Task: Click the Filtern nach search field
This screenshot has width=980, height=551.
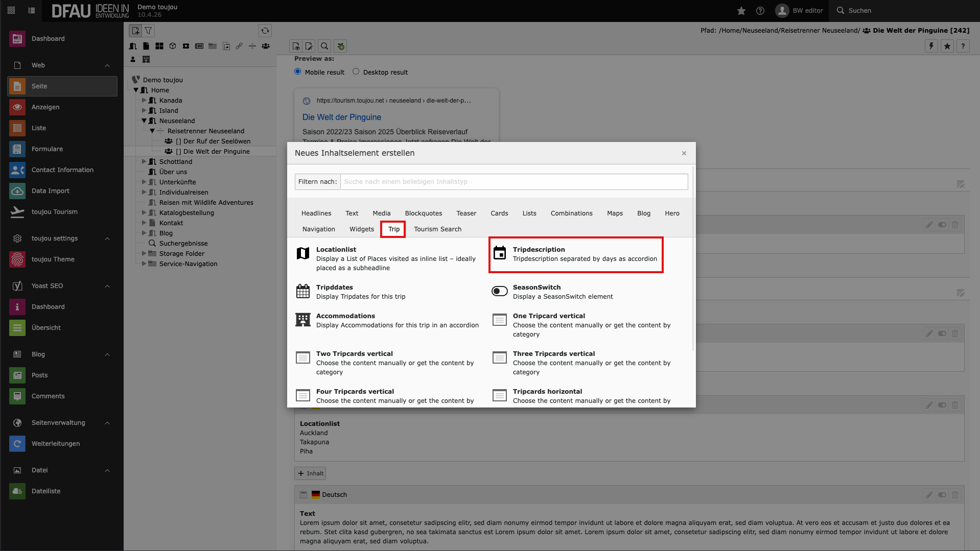Action: point(514,182)
